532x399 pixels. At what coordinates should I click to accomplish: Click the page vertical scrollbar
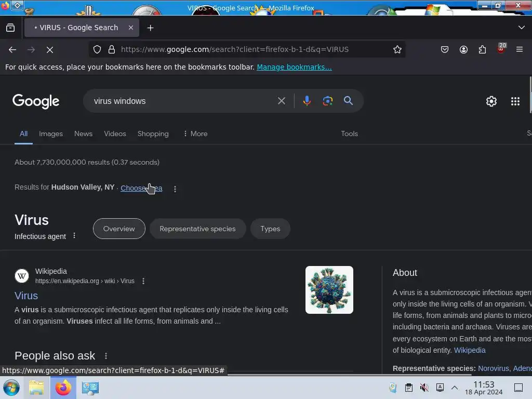tap(530, 95)
